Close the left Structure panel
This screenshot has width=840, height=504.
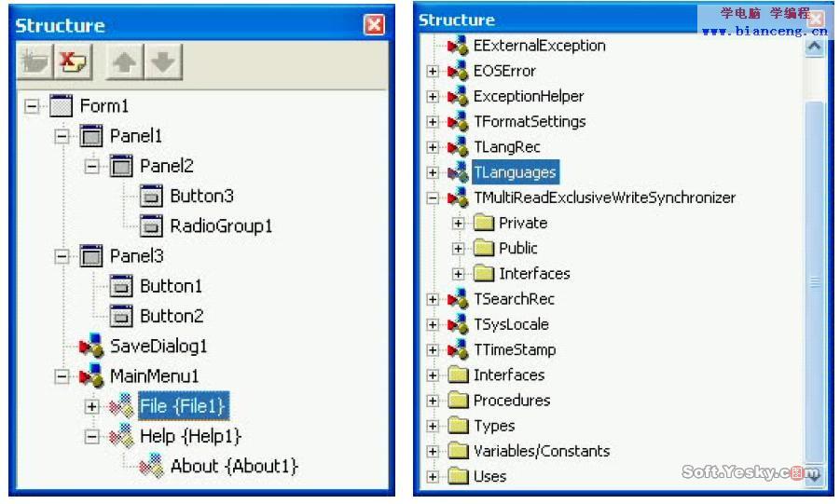click(x=374, y=24)
